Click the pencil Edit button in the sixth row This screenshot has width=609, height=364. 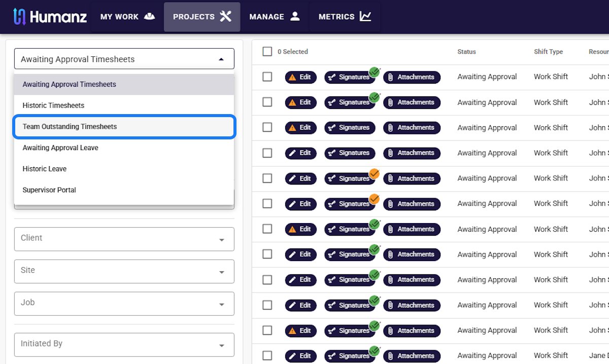(x=300, y=204)
